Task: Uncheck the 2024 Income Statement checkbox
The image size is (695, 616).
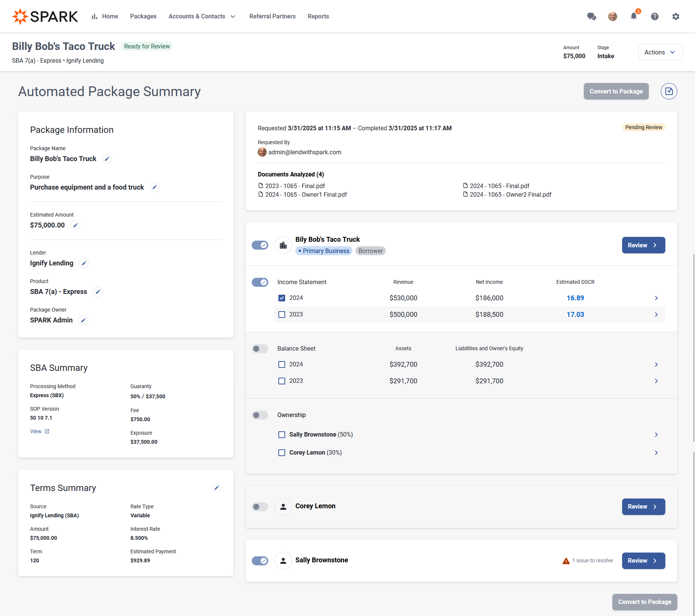Action: (x=282, y=298)
